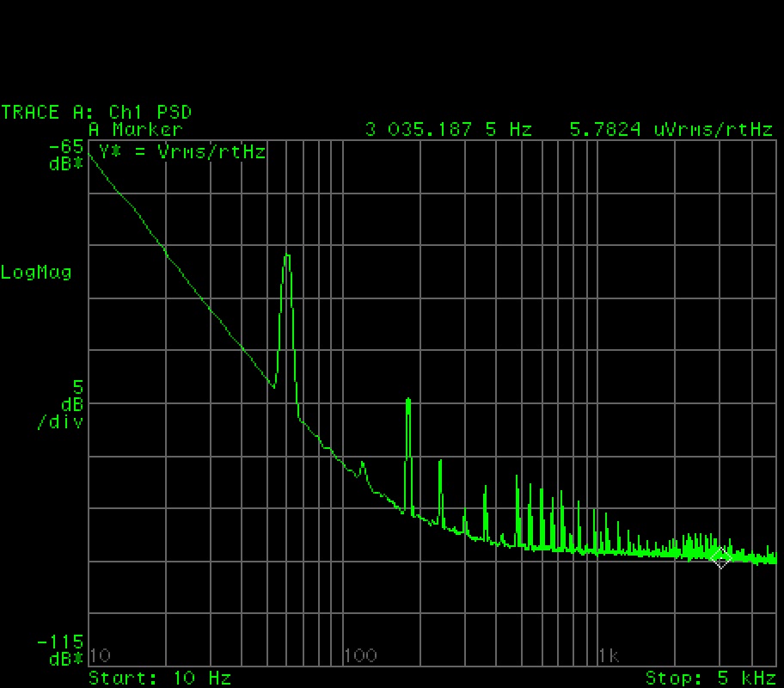Click the '-115 dB*' bottom scale value
The width and height of the screenshot is (784, 688).
[x=60, y=650]
